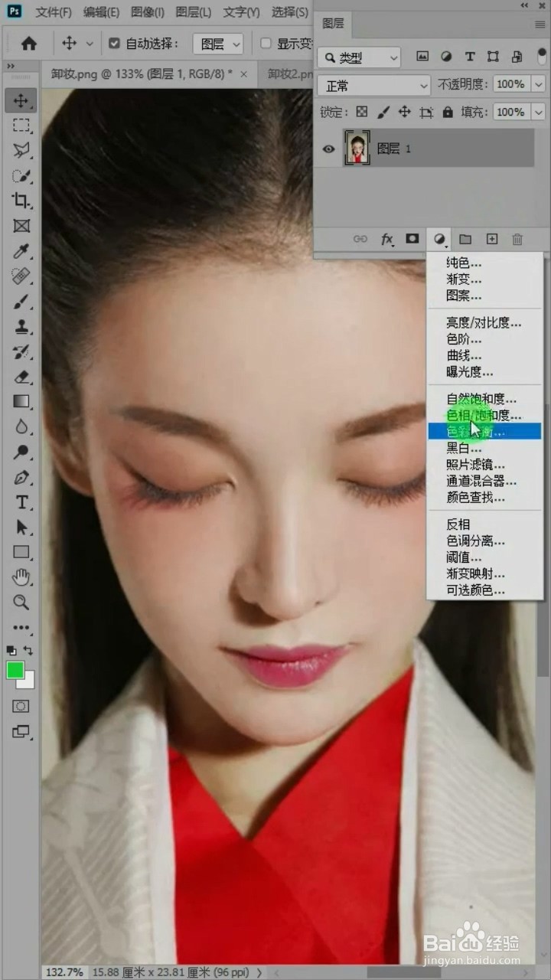Lock image pixels brush icon

(x=384, y=112)
